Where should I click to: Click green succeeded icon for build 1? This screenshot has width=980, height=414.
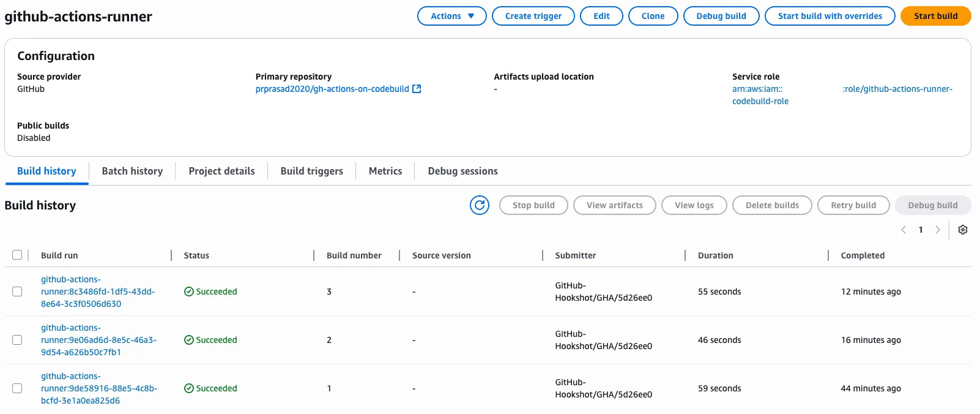pos(189,388)
